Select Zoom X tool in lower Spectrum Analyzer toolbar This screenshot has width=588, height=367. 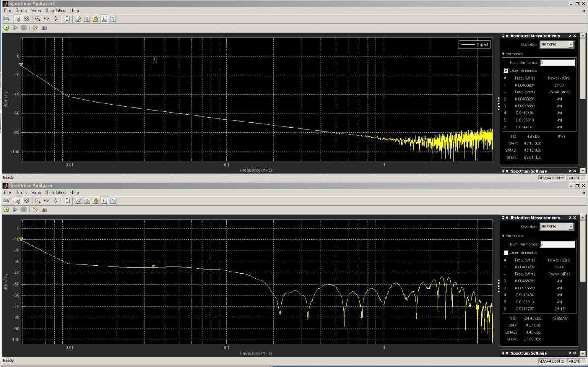47,201
